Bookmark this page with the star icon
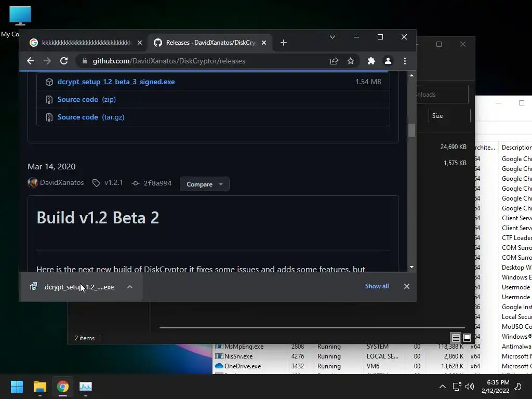This screenshot has width=532, height=399. pyautogui.click(x=351, y=61)
